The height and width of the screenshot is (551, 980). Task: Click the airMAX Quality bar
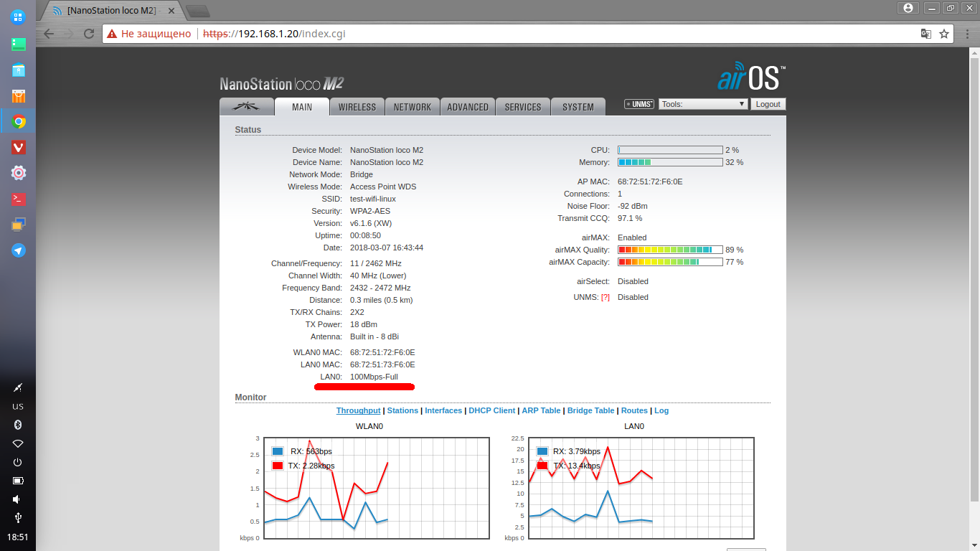pos(669,250)
